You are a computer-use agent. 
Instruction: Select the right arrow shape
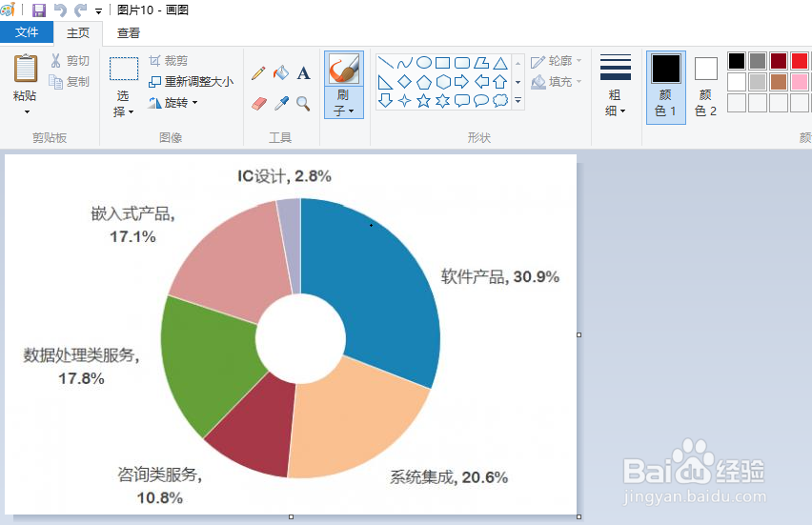tap(462, 82)
